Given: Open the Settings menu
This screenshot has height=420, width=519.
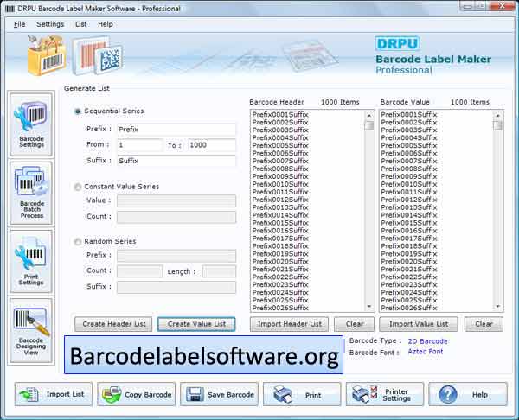Looking at the screenshot, I should click(50, 24).
